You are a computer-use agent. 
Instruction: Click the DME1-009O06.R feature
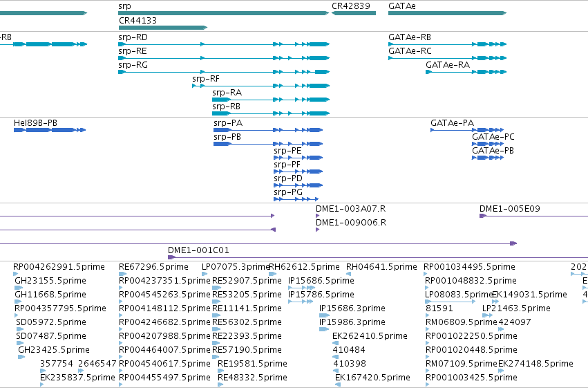click(x=318, y=230)
